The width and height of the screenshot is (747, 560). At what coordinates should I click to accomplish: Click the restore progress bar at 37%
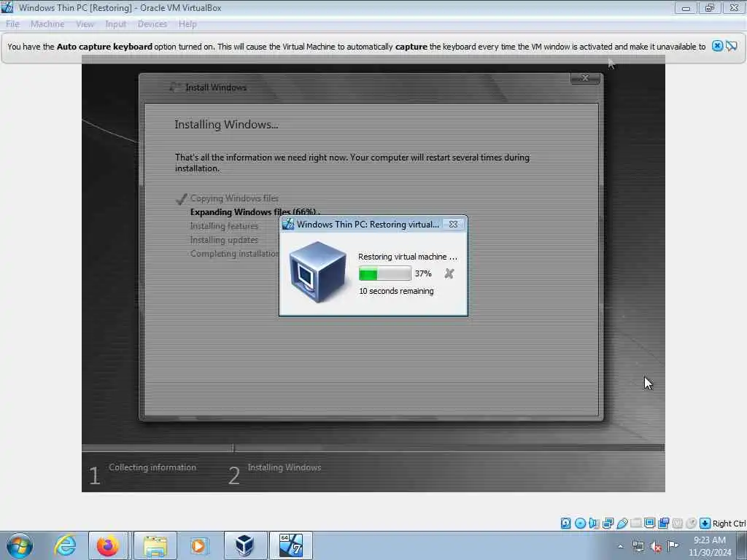384,273
